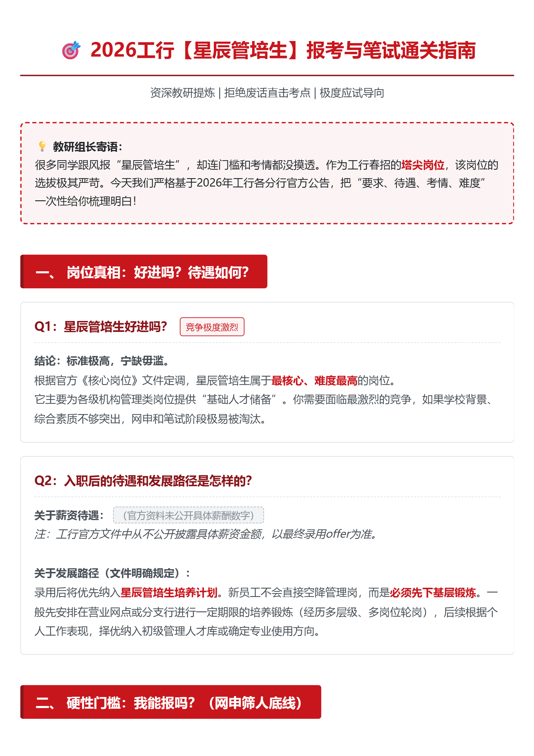Click the Q1 星辰管培生好进吗 heading
This screenshot has width=534, height=756.
pyautogui.click(x=101, y=327)
